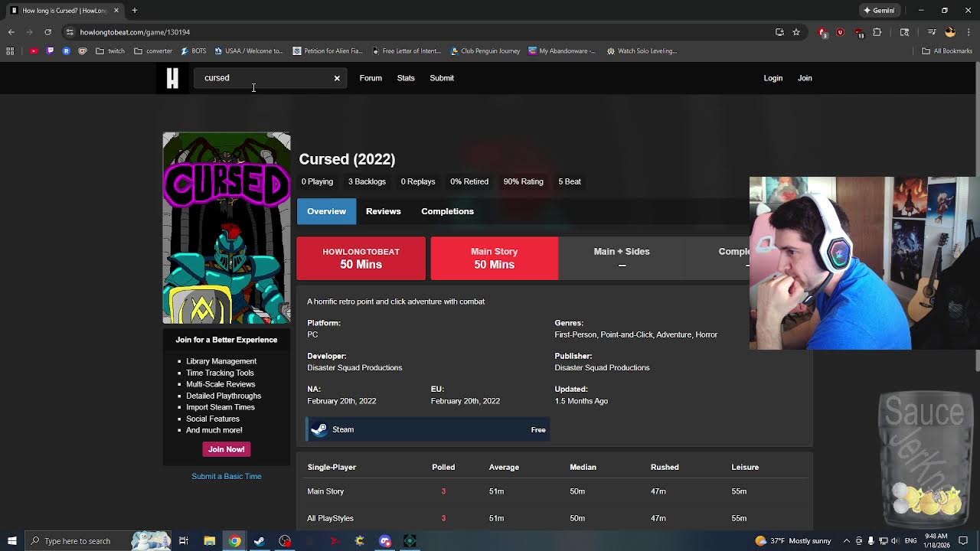This screenshot has width=980, height=551.
Task: Open the Steam Free store link
Action: click(428, 429)
